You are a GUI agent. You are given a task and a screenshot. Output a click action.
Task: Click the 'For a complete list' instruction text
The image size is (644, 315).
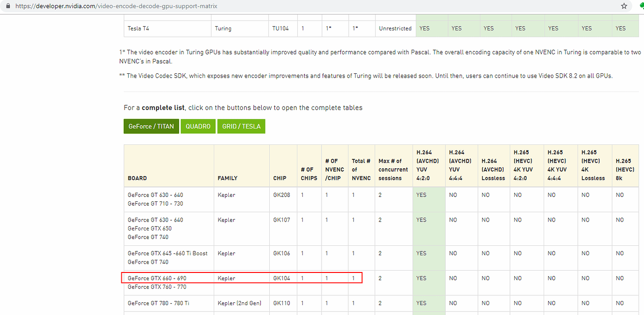(x=243, y=107)
